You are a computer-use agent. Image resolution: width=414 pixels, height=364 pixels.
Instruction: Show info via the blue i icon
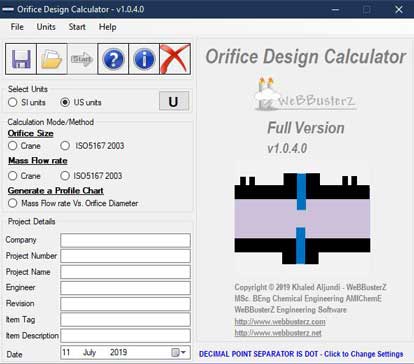pyautogui.click(x=144, y=59)
